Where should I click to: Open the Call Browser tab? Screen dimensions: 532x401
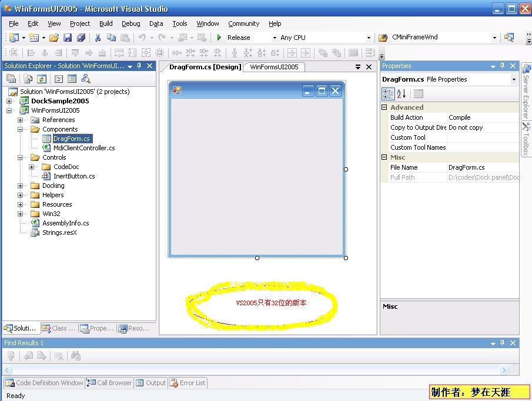coord(109,383)
